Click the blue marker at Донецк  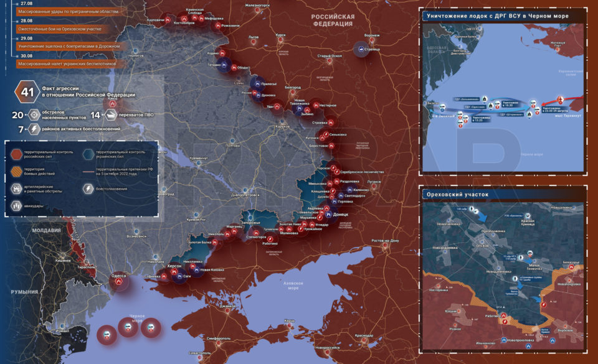tap(328, 215)
